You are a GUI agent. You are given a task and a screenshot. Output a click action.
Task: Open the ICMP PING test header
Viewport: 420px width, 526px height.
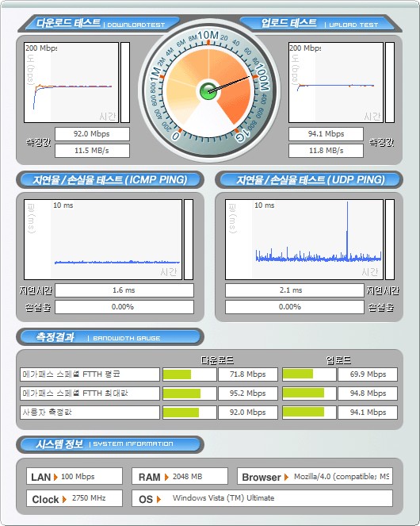coord(110,180)
